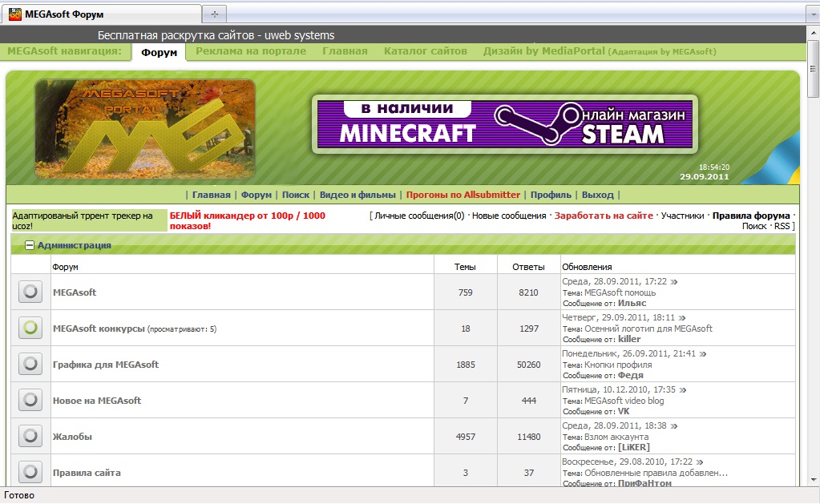Open the MEGAsoft forum section
The height and width of the screenshot is (504, 820).
pos(75,292)
